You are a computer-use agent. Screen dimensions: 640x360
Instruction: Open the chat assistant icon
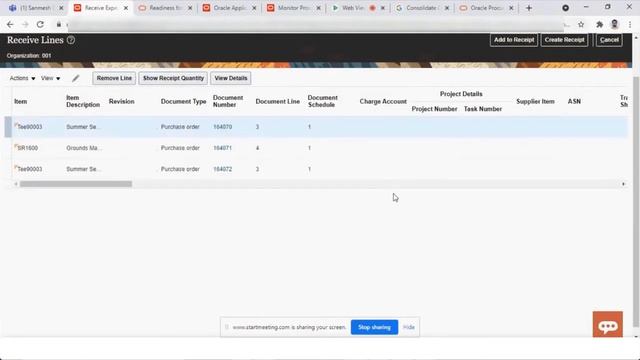pos(608,324)
